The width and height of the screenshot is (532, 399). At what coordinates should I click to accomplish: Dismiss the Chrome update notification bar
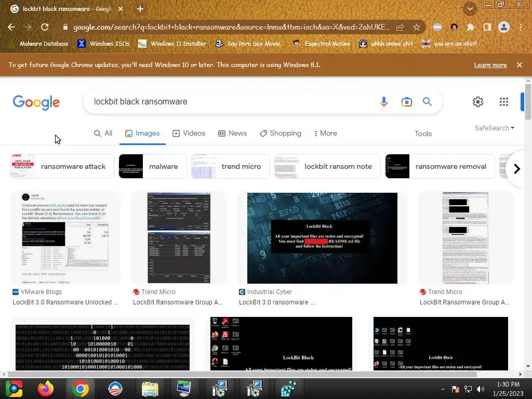click(x=520, y=65)
